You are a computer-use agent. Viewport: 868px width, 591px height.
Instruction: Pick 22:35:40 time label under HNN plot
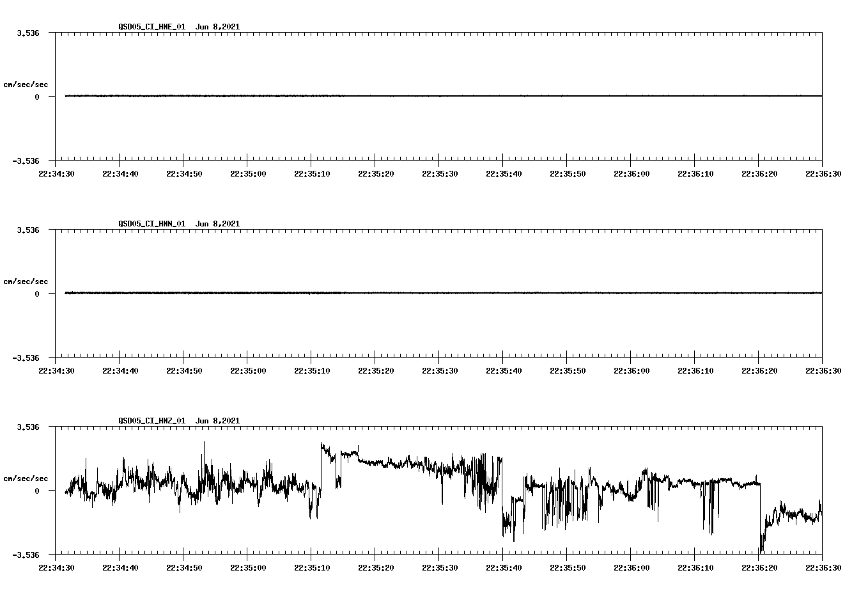coord(504,371)
